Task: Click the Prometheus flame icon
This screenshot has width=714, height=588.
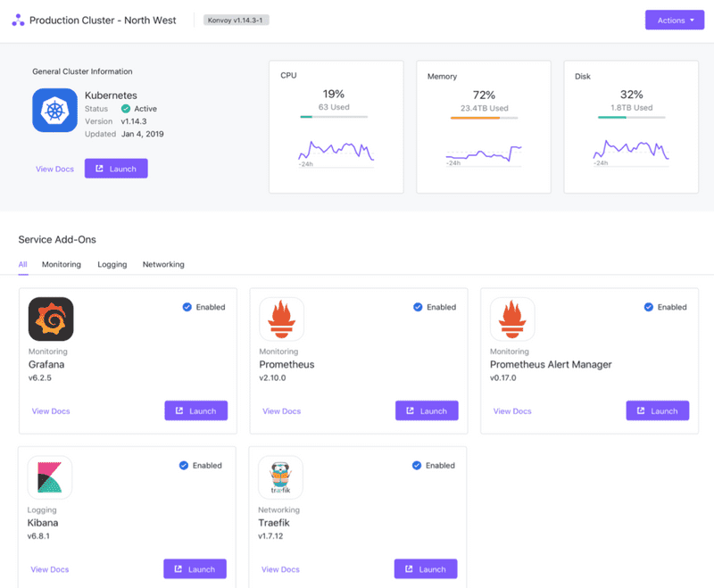Action: click(x=281, y=319)
